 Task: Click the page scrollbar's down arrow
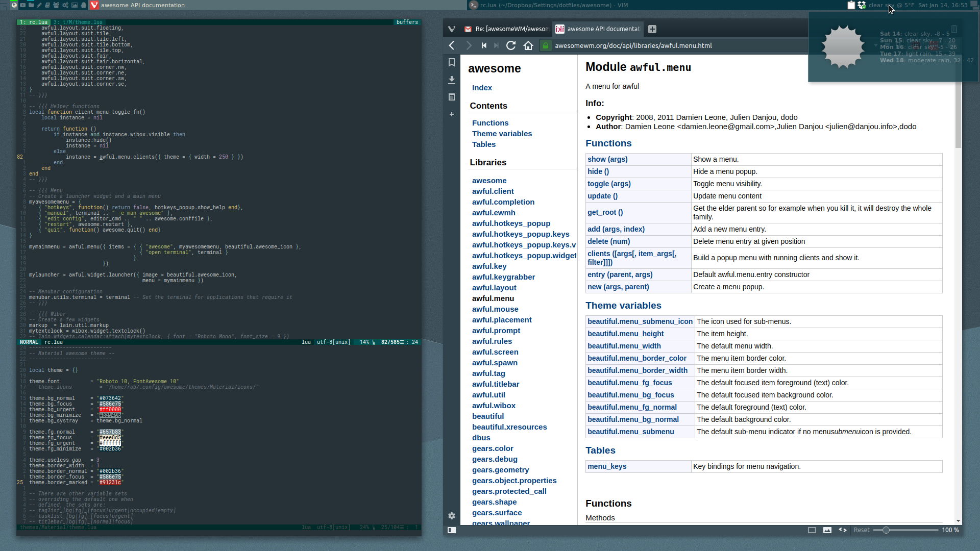[x=957, y=520]
